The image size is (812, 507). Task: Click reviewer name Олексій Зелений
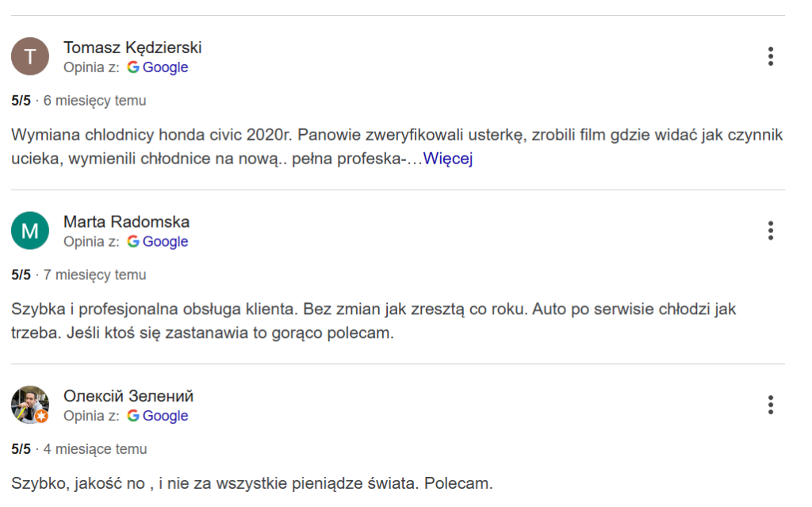(128, 397)
